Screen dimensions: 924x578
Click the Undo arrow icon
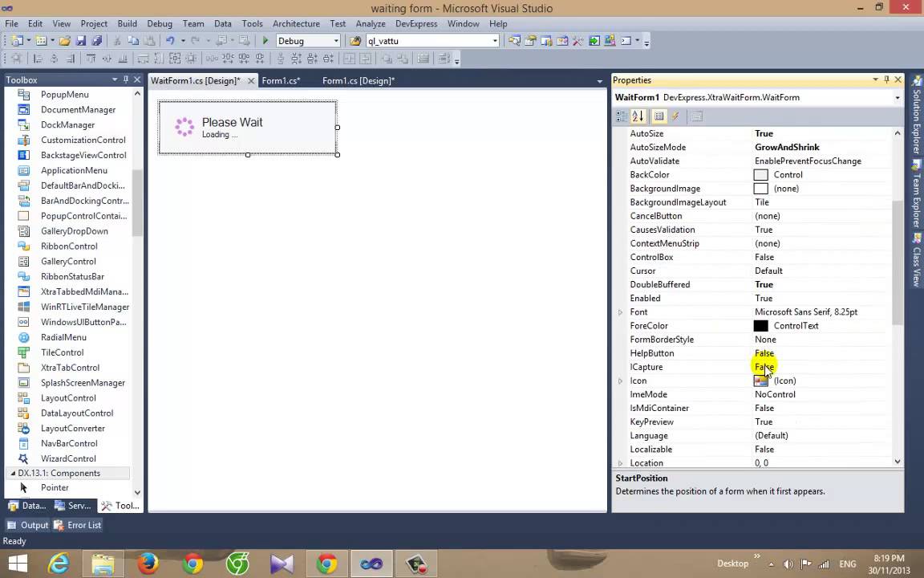tap(170, 41)
